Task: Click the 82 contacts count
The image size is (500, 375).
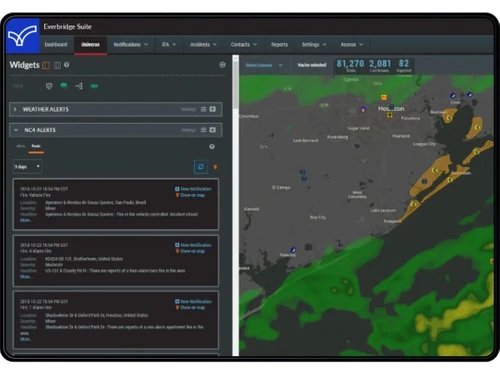Action: 404,65
